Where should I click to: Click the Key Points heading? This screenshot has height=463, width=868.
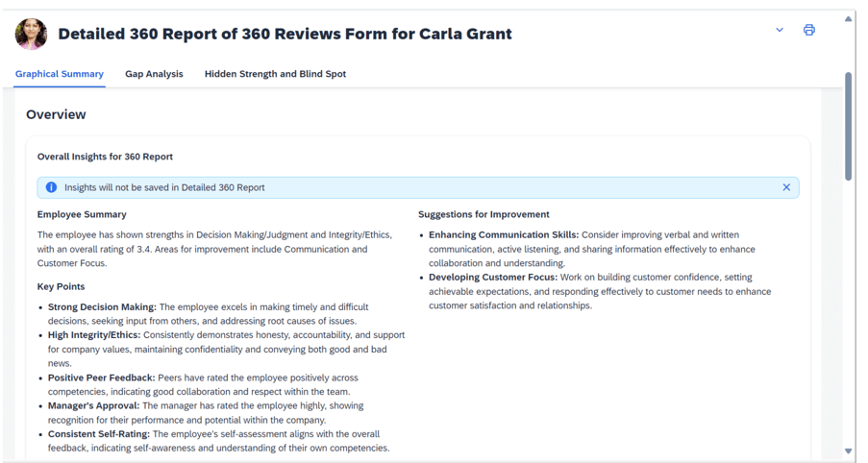[x=61, y=286]
